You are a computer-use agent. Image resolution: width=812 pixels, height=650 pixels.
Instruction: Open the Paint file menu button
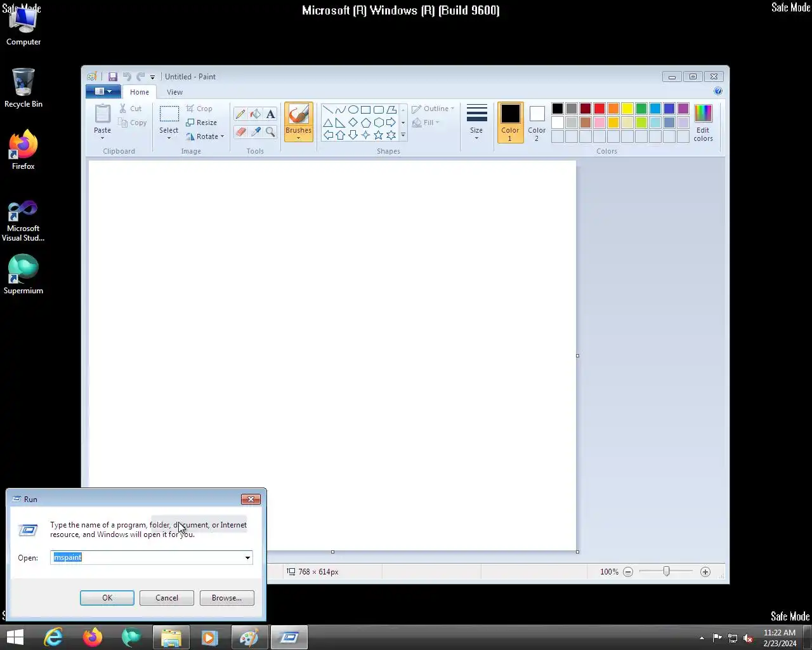click(103, 91)
